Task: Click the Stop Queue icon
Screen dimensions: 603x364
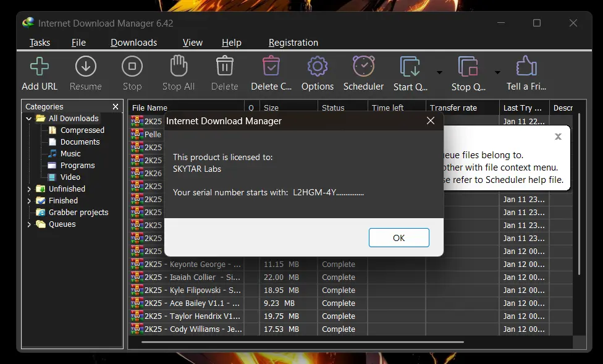Action: [468, 67]
